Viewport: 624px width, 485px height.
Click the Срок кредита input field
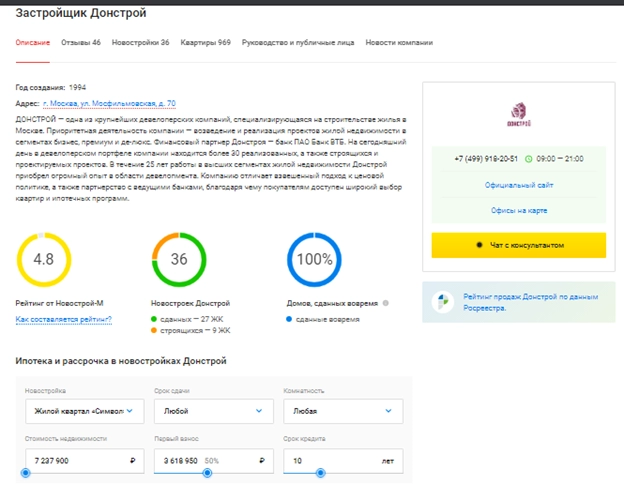point(343,461)
